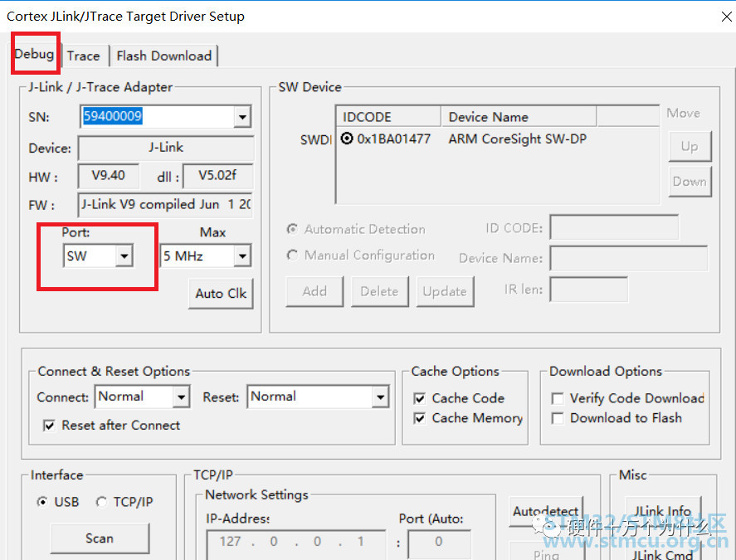Select Manual Configuration radio button
Image resolution: width=736 pixels, height=560 pixels.
click(292, 255)
